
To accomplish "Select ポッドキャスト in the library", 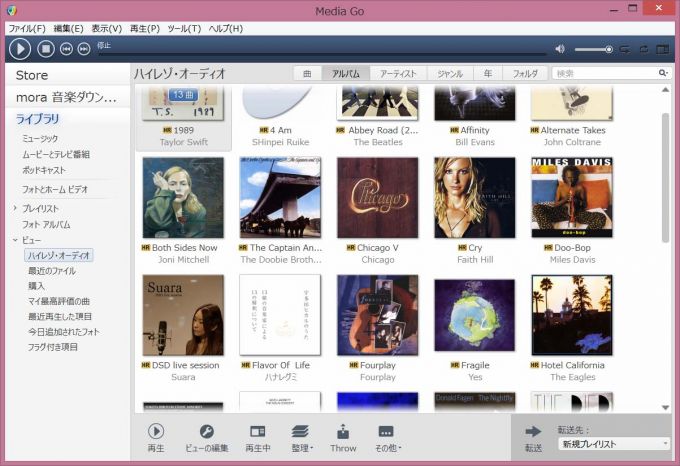I will point(43,170).
